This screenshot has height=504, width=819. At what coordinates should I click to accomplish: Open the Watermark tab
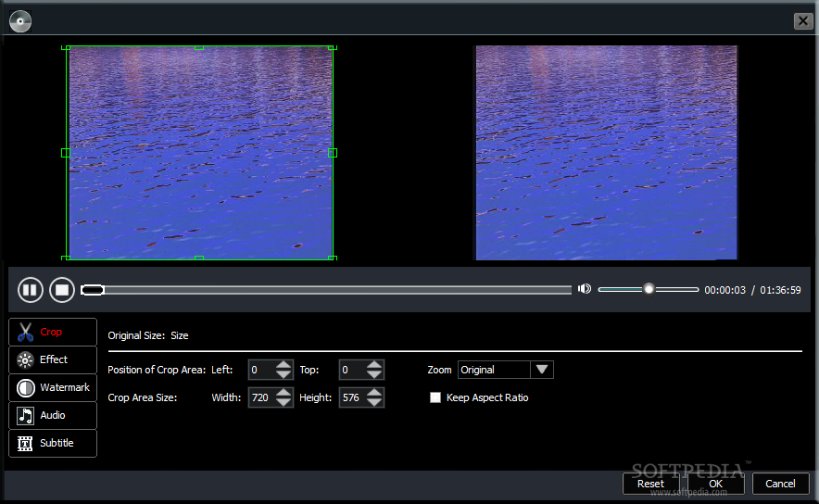coord(53,387)
